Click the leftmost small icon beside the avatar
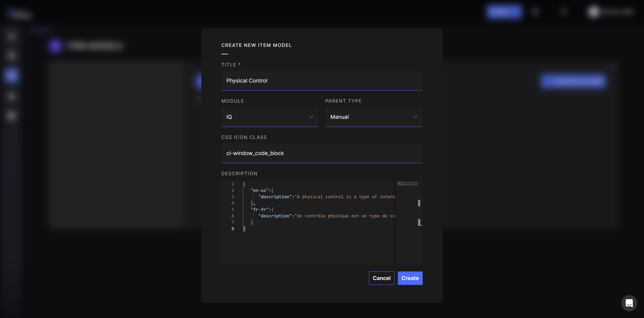The height and width of the screenshot is (318, 644). point(536,12)
